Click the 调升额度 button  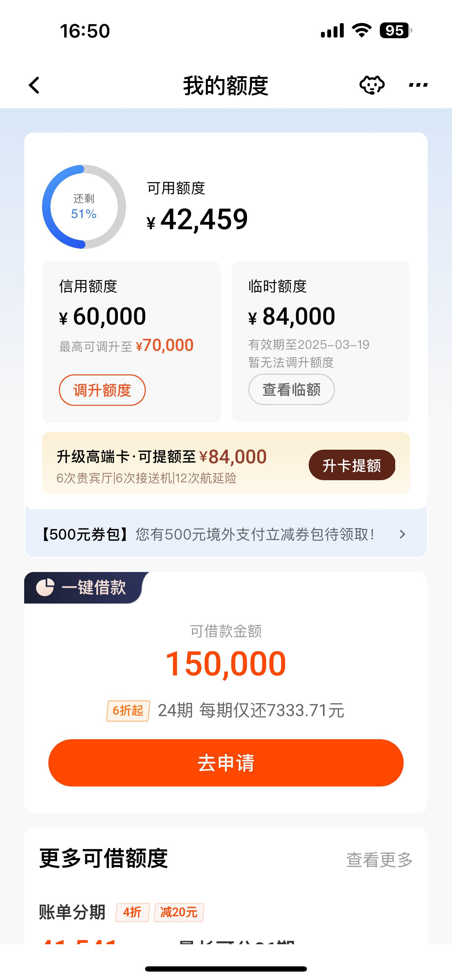click(102, 390)
